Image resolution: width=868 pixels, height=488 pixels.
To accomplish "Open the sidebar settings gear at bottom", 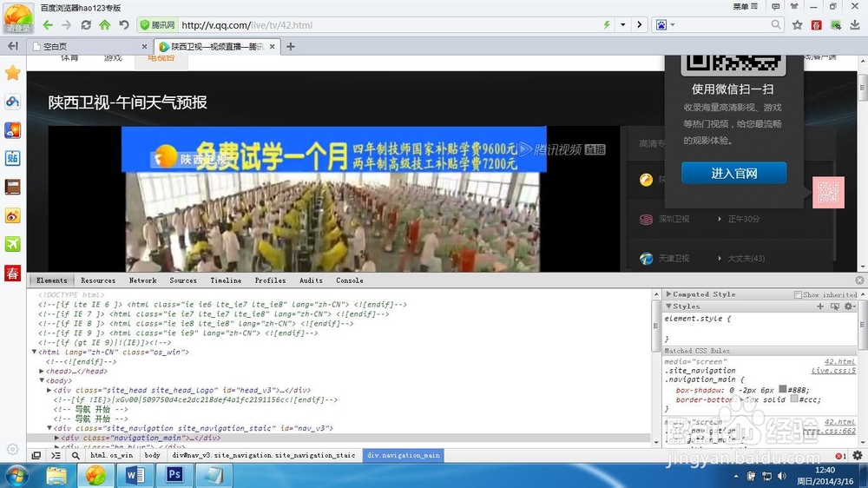I will click(x=13, y=449).
